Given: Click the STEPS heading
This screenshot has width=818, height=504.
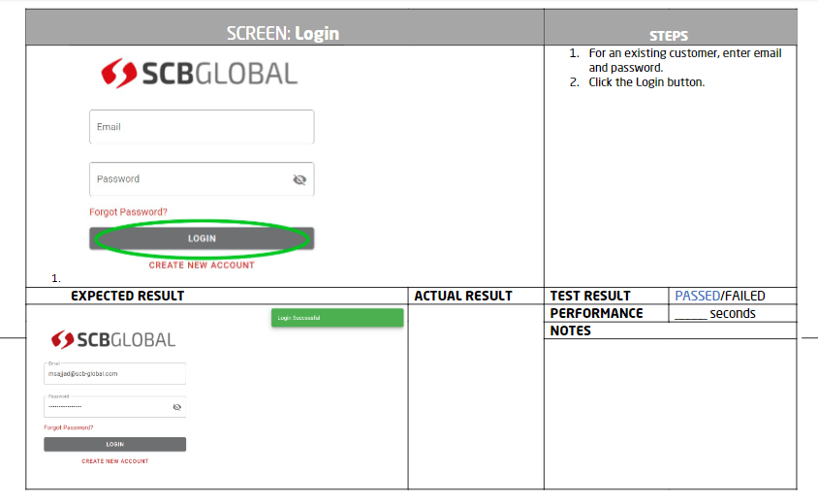Looking at the screenshot, I should [x=669, y=36].
